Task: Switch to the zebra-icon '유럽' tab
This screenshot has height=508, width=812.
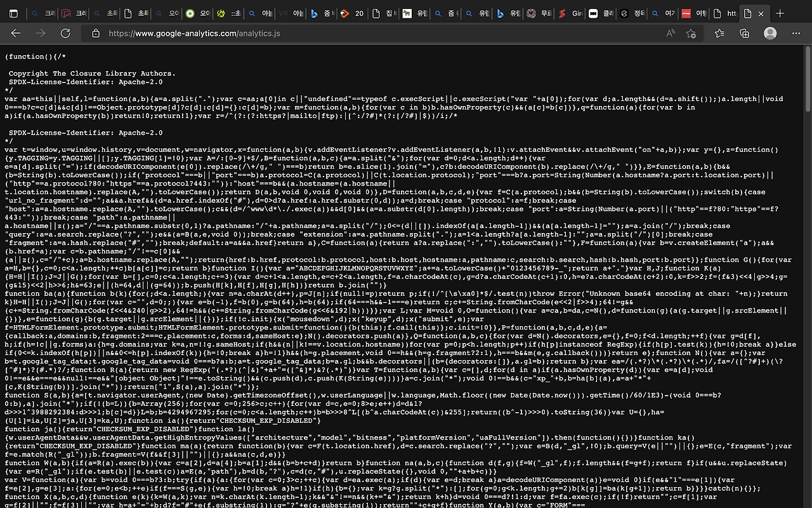Action: coord(414,13)
